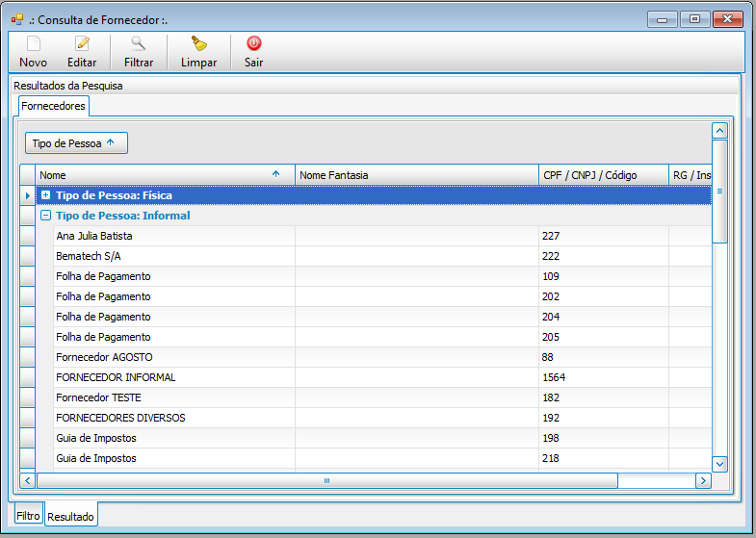
Task: Minimize the Consulta de Fornecedor window
Action: click(x=663, y=19)
